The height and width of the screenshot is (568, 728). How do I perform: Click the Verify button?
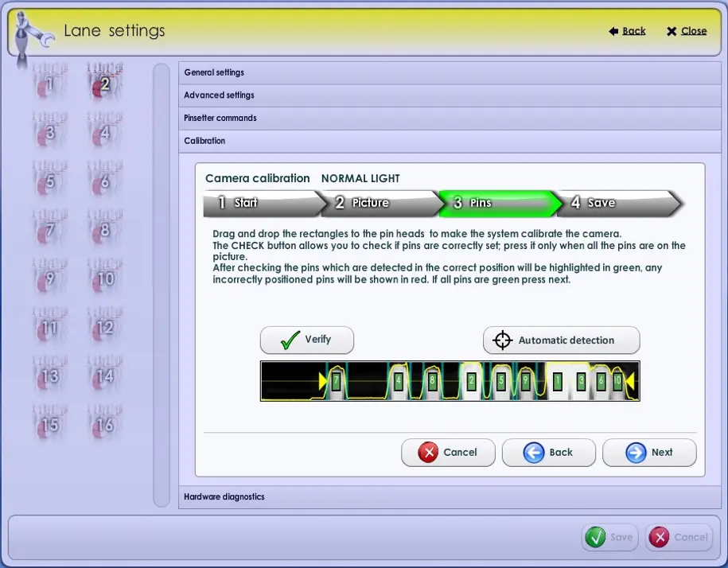tap(307, 340)
